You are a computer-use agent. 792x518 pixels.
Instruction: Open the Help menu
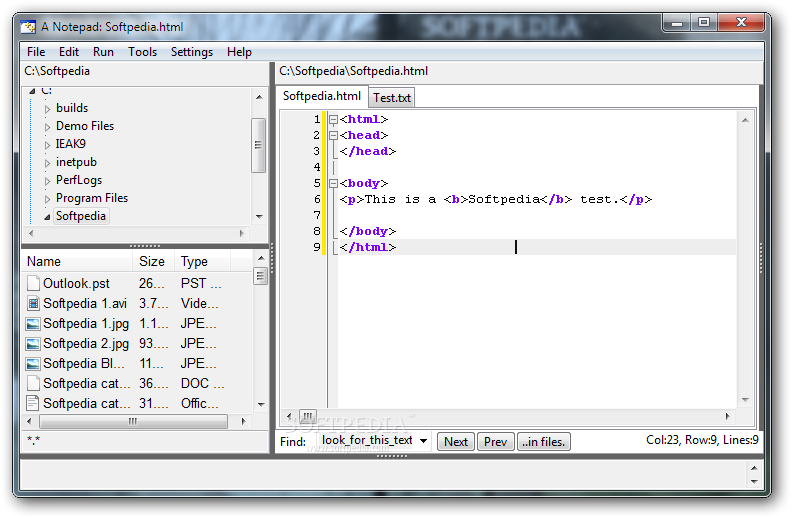click(239, 51)
